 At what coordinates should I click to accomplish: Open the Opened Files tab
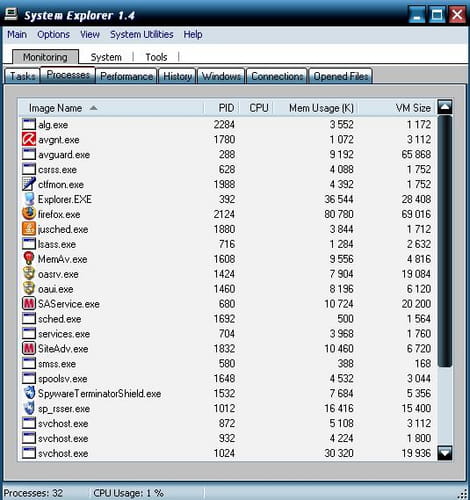click(341, 76)
